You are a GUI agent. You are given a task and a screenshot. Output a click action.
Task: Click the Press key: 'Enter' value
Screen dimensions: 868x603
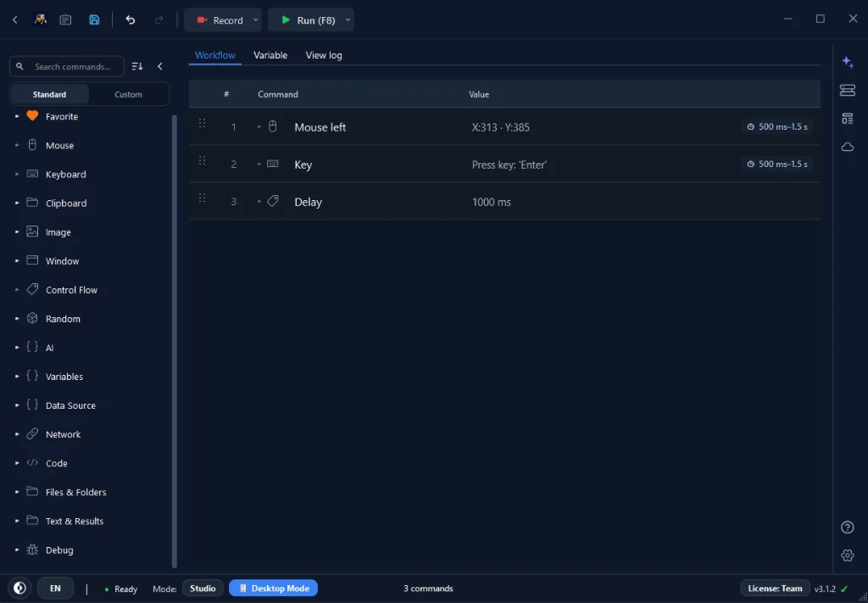click(x=509, y=165)
